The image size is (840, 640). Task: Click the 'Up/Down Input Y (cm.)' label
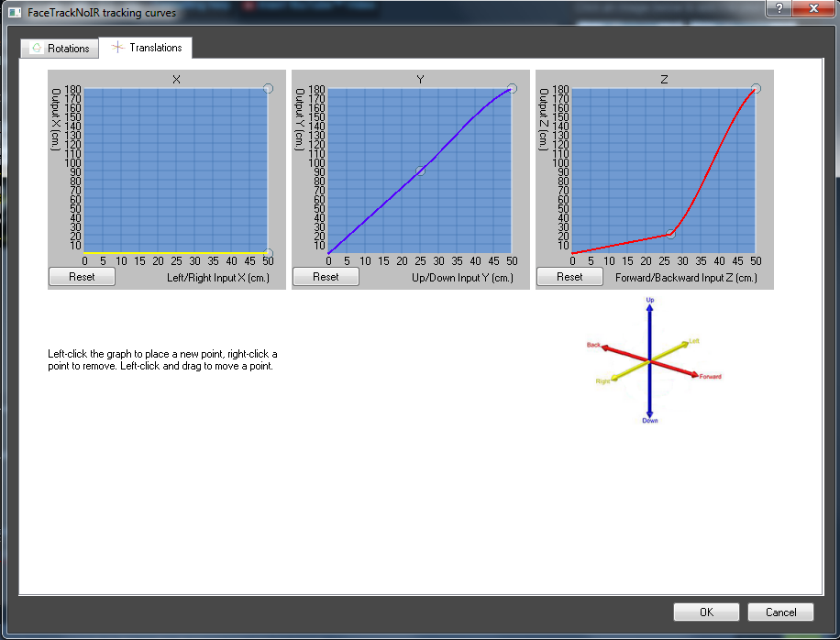(462, 278)
